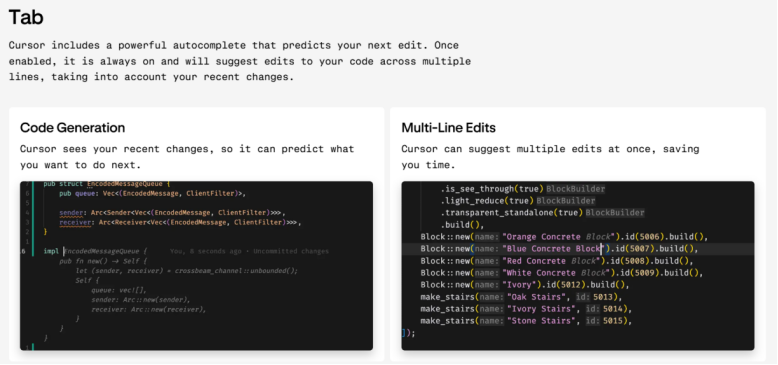Click the "Orange Concrete Block" code line

[x=564, y=237]
